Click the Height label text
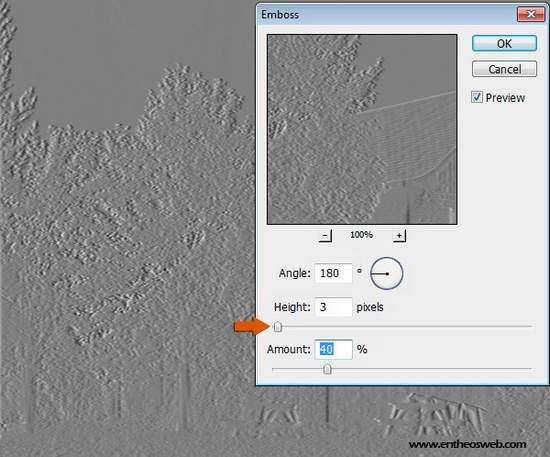This screenshot has height=457, width=550. tap(292, 307)
